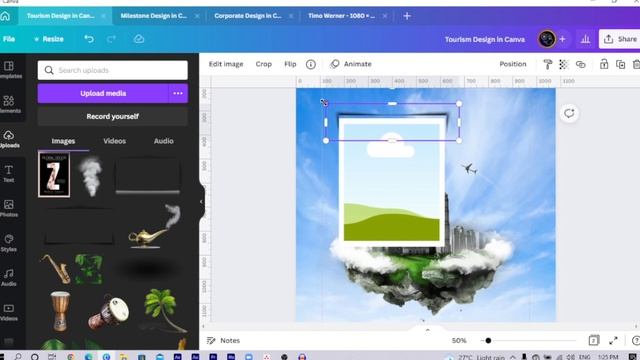Open the image info icon
Image resolution: width=640 pixels, height=360 pixels.
pyautogui.click(x=311, y=64)
